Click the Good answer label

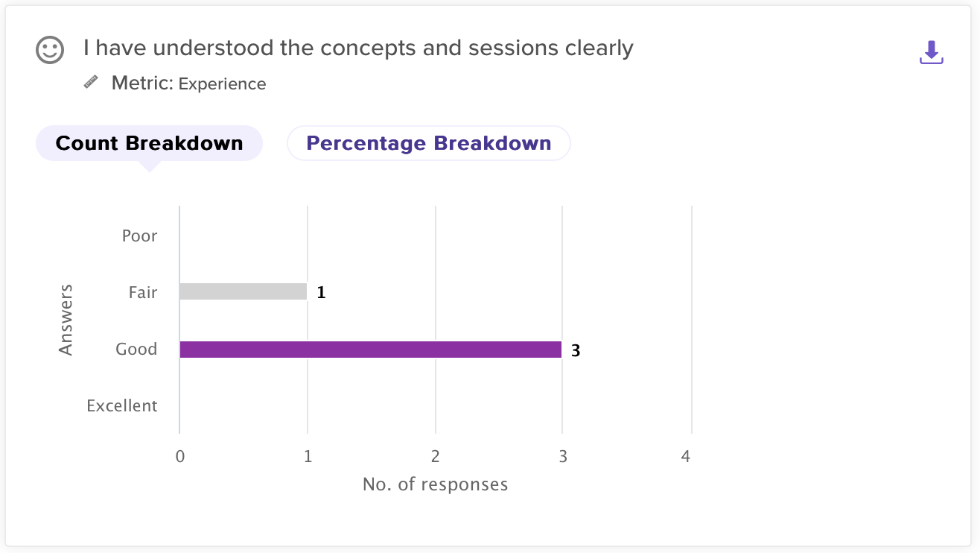tap(136, 349)
